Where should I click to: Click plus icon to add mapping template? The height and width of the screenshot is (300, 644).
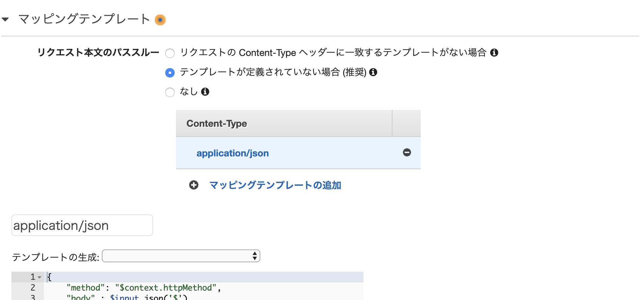pos(194,185)
